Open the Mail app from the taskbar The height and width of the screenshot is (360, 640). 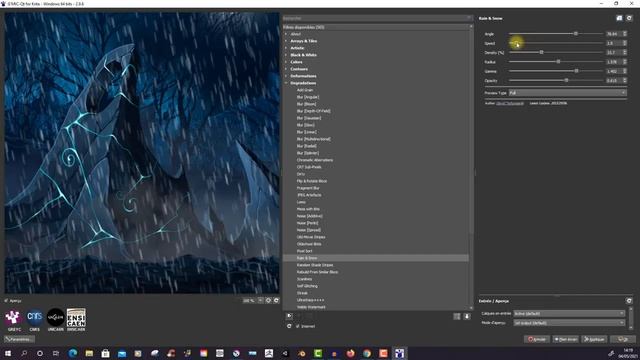122,353
